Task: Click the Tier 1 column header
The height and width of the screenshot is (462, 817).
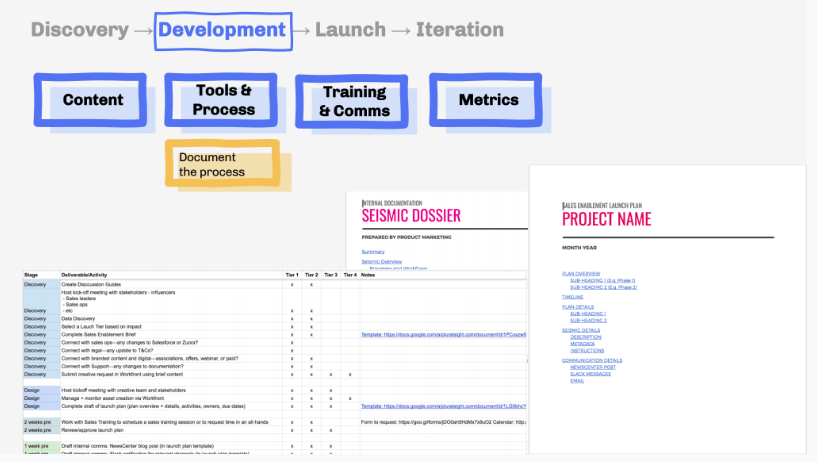Action: [x=292, y=274]
